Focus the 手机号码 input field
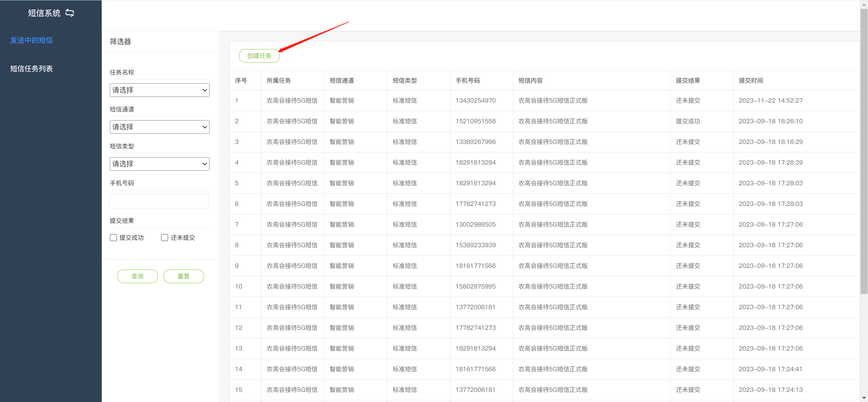 (x=159, y=201)
